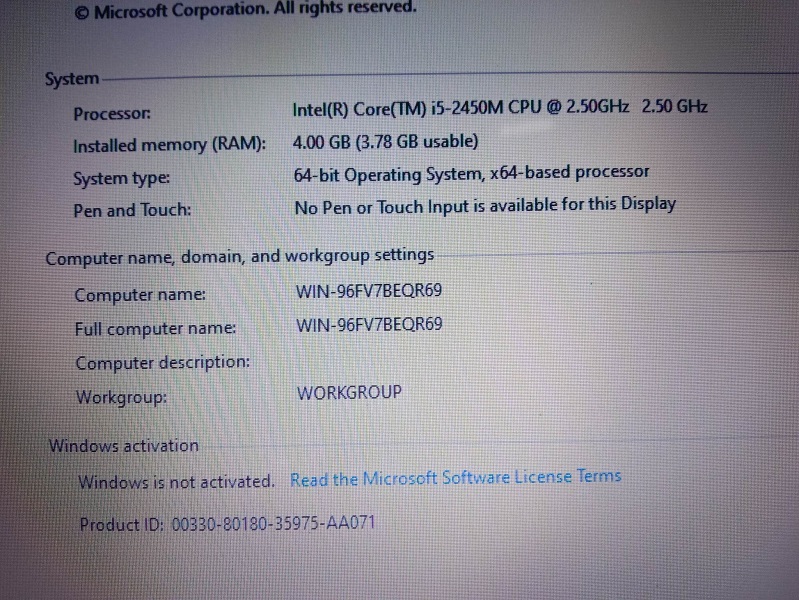Click the Computer name, domain, and workgroup settings heading
The height and width of the screenshot is (600, 799).
point(240,256)
